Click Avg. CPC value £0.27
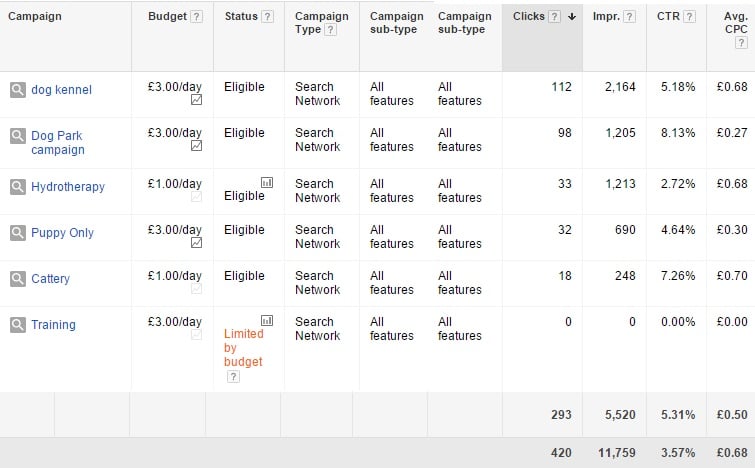755x468 pixels. click(x=732, y=133)
